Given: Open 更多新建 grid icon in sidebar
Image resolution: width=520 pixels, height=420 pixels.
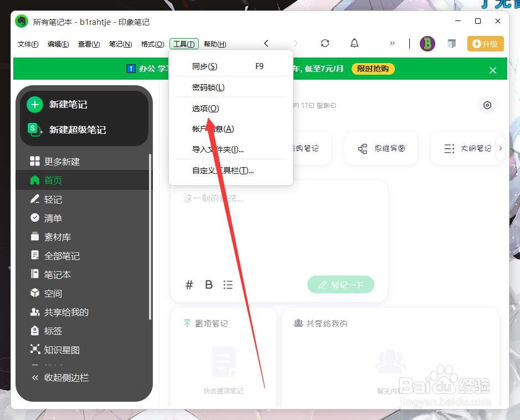Looking at the screenshot, I should 35,161.
